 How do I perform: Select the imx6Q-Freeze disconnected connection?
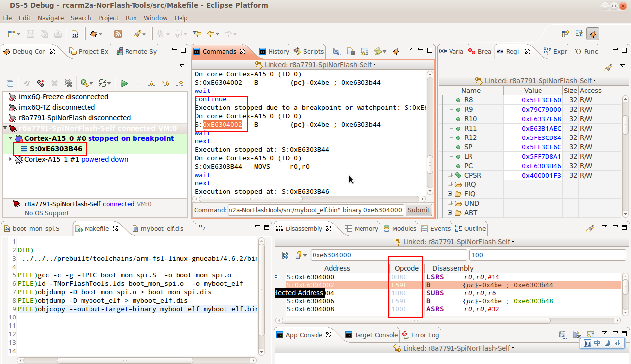pyautogui.click(x=63, y=97)
